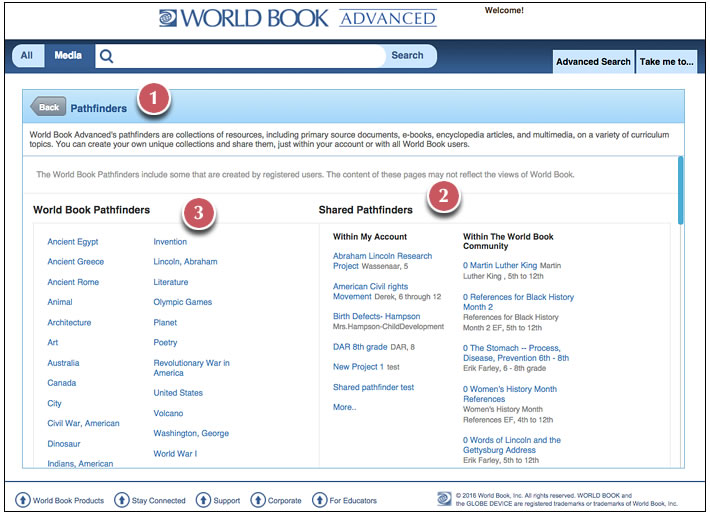The height and width of the screenshot is (522, 710).
Task: Open the Indians, American pathfinder
Action: (80, 463)
